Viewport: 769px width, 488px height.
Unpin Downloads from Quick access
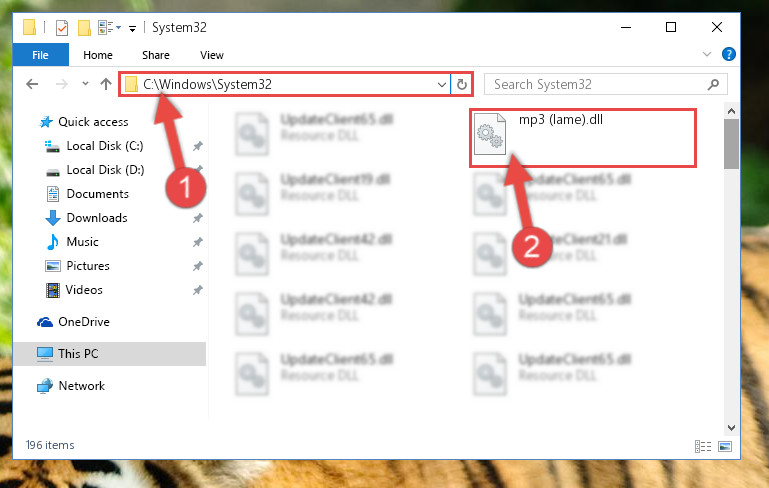tap(198, 218)
